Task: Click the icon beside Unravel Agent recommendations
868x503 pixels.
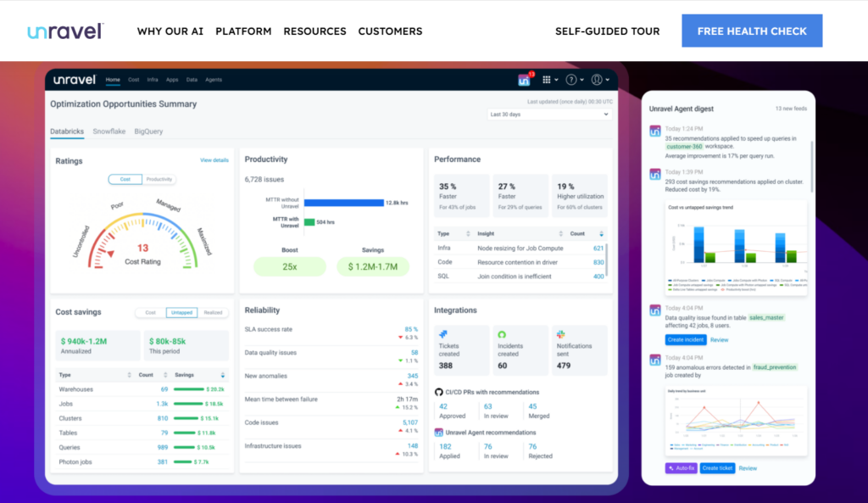Action: click(x=439, y=433)
